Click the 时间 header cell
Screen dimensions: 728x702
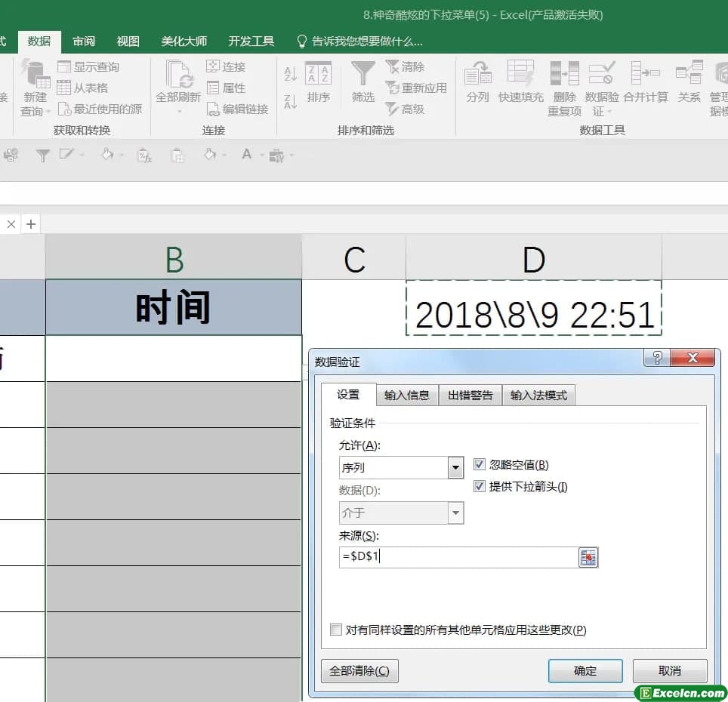(174, 306)
